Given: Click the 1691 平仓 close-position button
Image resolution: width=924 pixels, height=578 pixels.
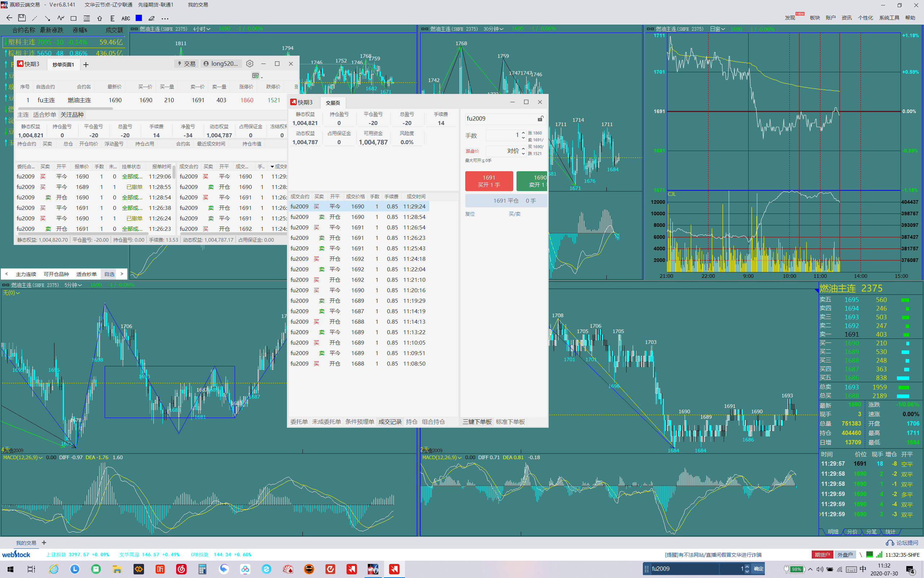Looking at the screenshot, I should click(506, 201).
